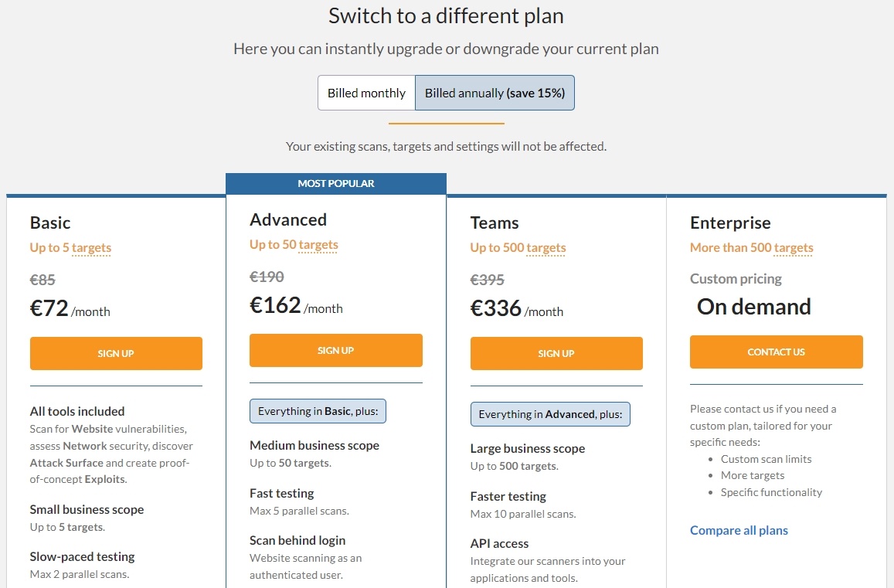This screenshot has height=588, width=894.
Task: Click the Most Popular banner above Advanced
Action: [336, 183]
